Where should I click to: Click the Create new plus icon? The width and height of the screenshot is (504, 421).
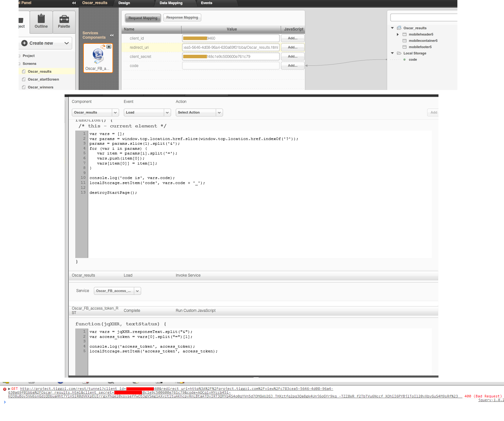(x=25, y=43)
